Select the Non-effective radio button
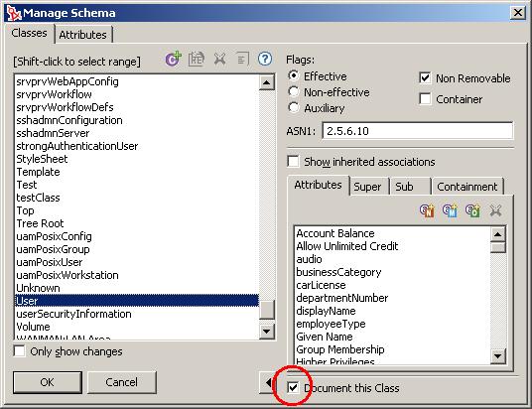The image size is (532, 409). [293, 91]
